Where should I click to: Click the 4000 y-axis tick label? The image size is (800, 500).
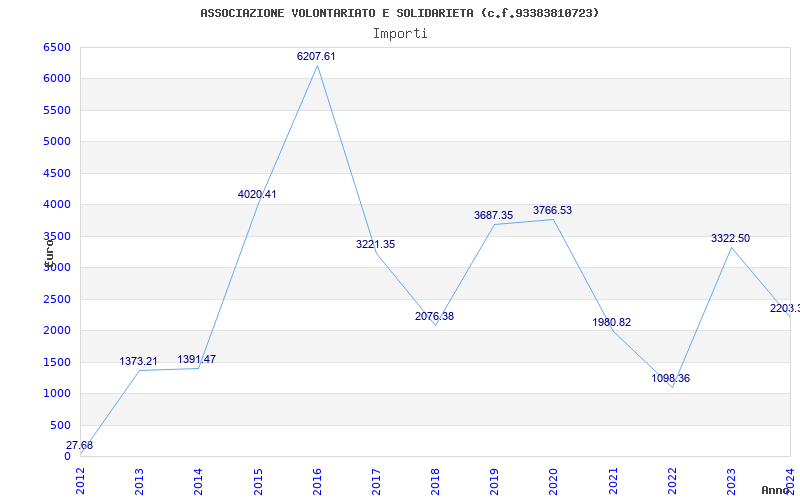point(57,205)
